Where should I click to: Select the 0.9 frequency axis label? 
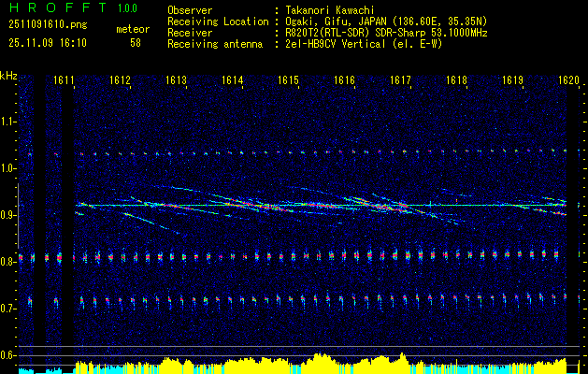pos(8,215)
